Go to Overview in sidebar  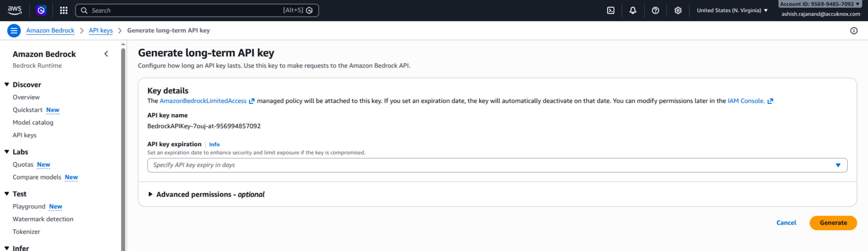coord(26,97)
